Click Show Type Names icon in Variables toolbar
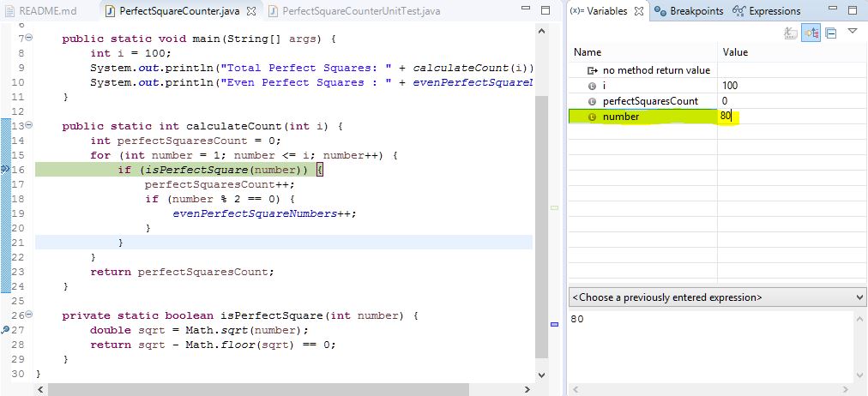This screenshot has height=396, width=868. tap(791, 33)
